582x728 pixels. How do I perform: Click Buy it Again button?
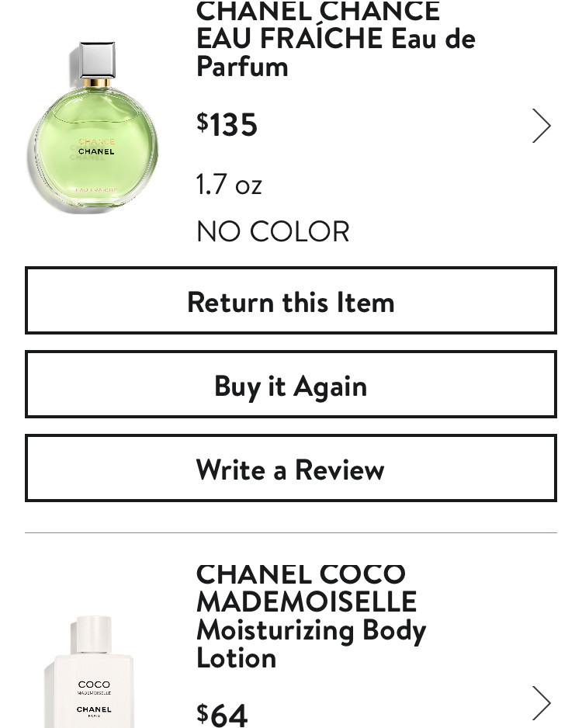click(291, 384)
